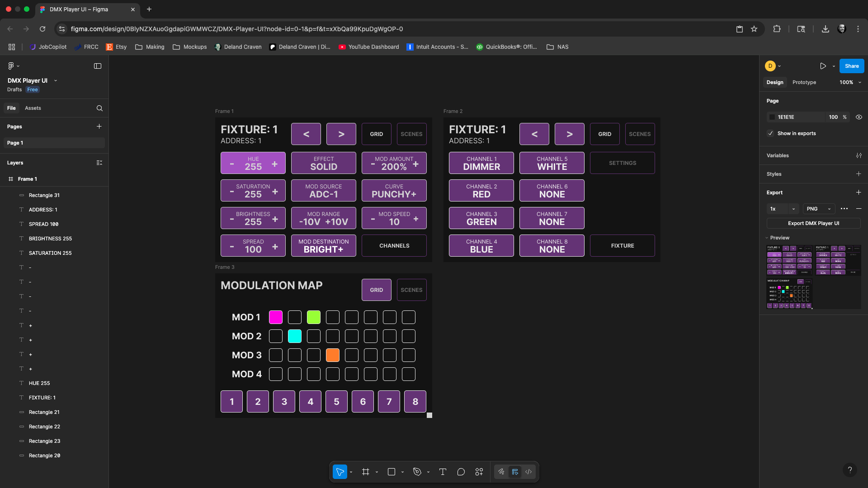Open the Actions tool in bottom toolbar
Image resolution: width=868 pixels, height=488 pixels.
pos(479,472)
